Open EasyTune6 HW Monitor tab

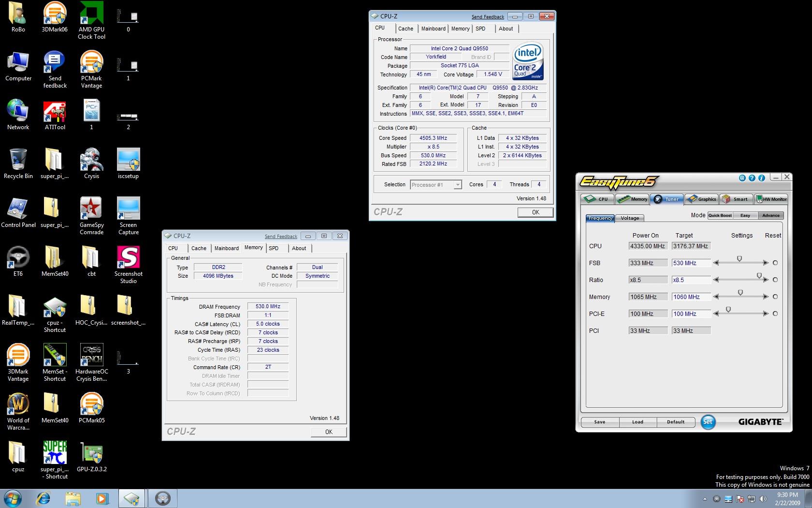pos(771,199)
